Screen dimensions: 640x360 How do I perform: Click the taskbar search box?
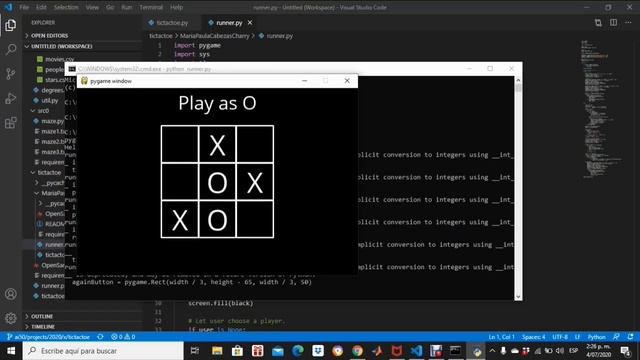point(103,351)
